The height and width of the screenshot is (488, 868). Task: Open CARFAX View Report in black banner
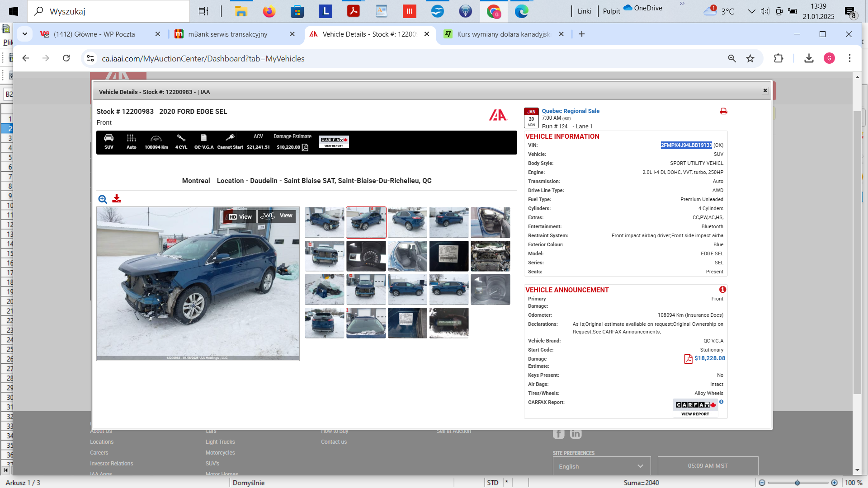point(334,142)
